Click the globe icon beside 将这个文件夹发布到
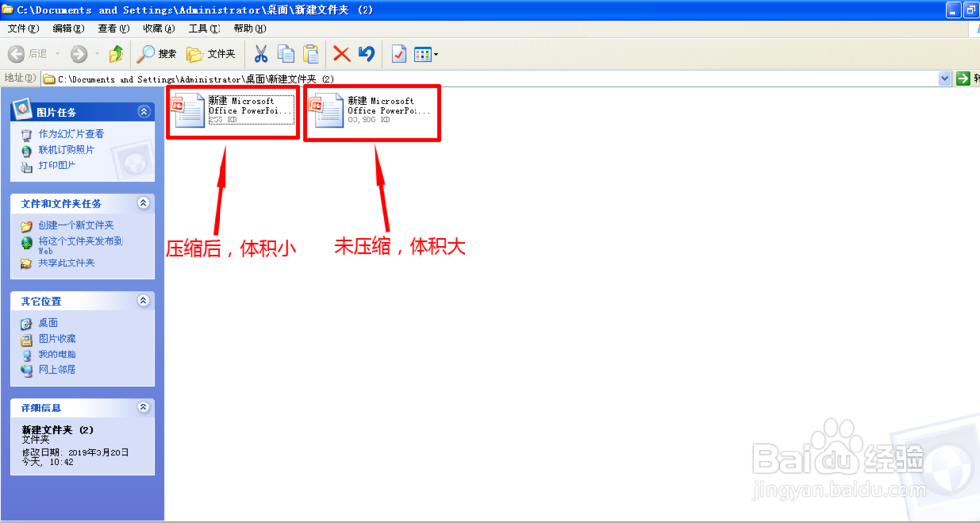This screenshot has height=523, width=980. tap(26, 243)
